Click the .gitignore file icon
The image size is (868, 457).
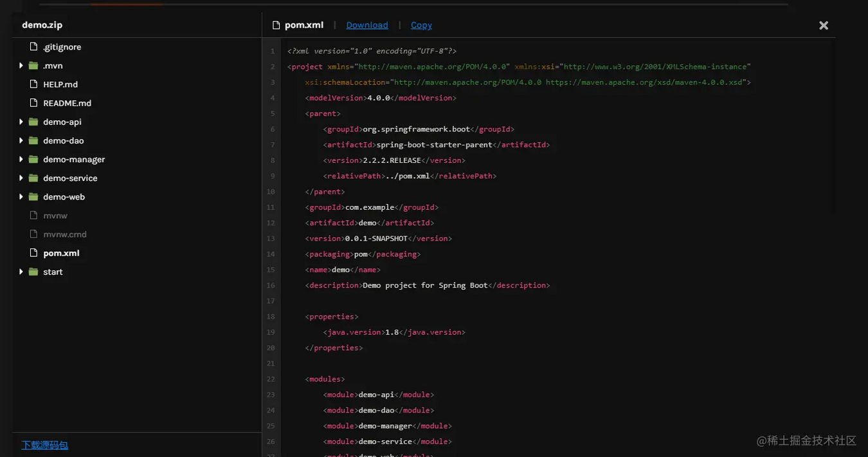pos(33,47)
